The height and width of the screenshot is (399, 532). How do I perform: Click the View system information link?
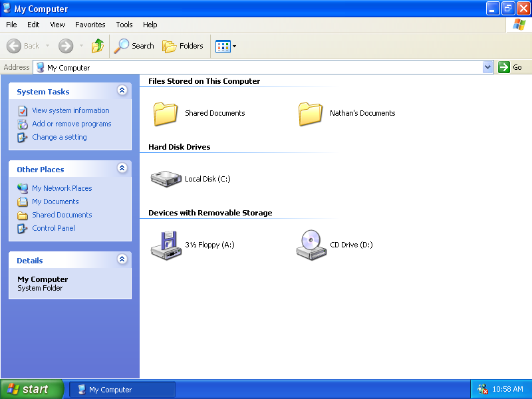click(71, 110)
